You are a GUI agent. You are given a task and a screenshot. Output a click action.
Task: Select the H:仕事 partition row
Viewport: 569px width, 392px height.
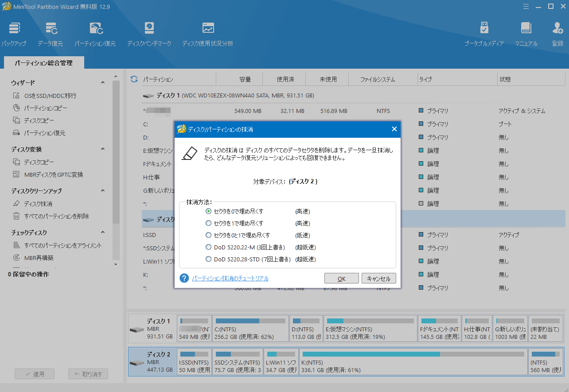coord(353,177)
